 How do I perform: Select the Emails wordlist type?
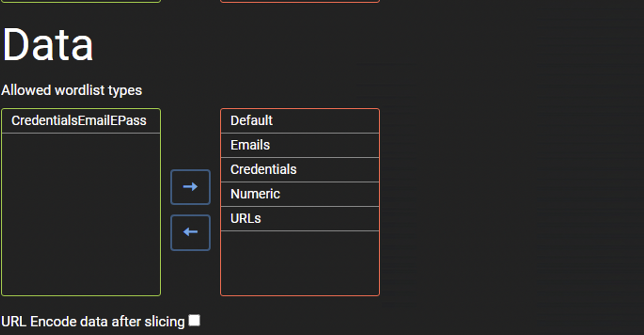click(x=299, y=145)
